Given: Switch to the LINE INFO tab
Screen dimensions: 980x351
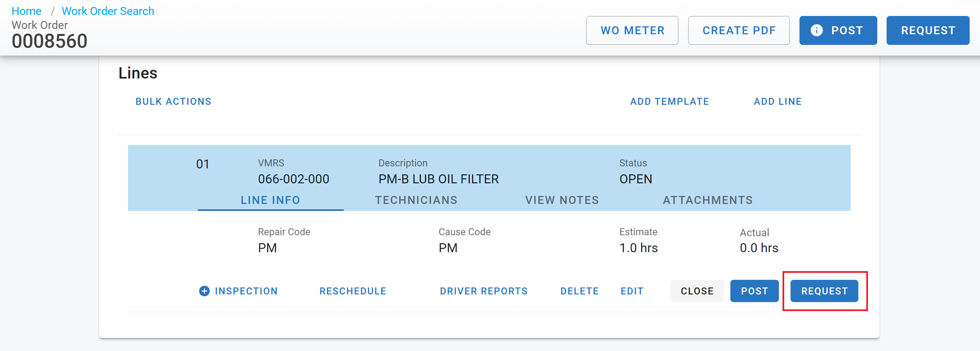Looking at the screenshot, I should coord(271,200).
